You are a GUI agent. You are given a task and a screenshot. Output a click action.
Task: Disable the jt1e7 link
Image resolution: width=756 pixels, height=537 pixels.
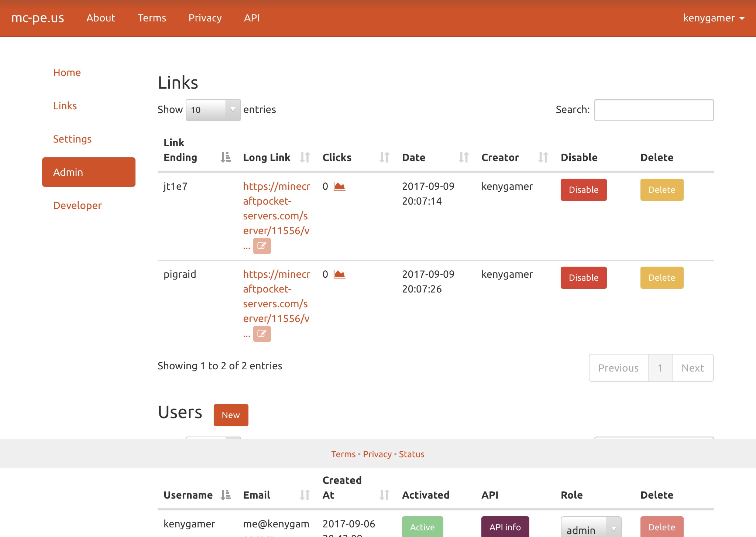(584, 189)
